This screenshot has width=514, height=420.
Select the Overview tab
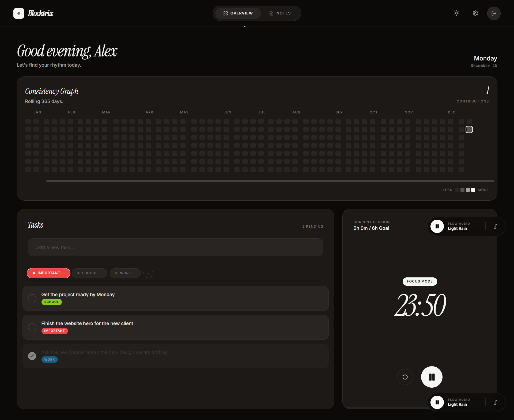coord(238,13)
